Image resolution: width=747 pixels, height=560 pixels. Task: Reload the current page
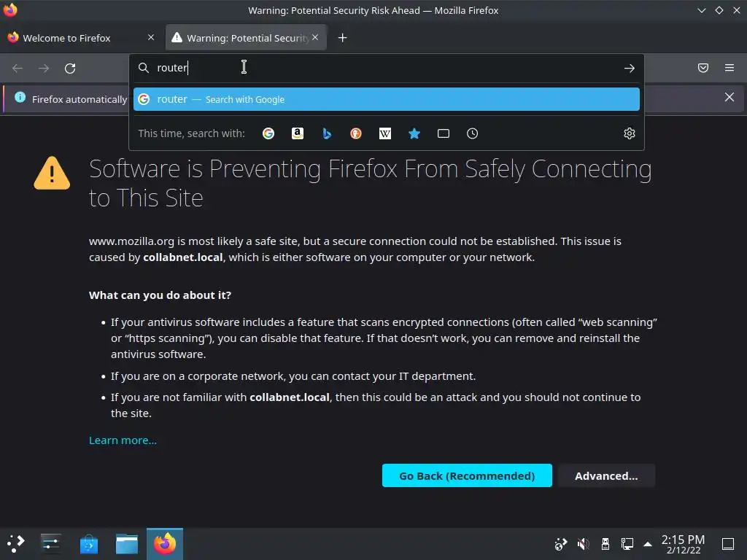tap(70, 68)
